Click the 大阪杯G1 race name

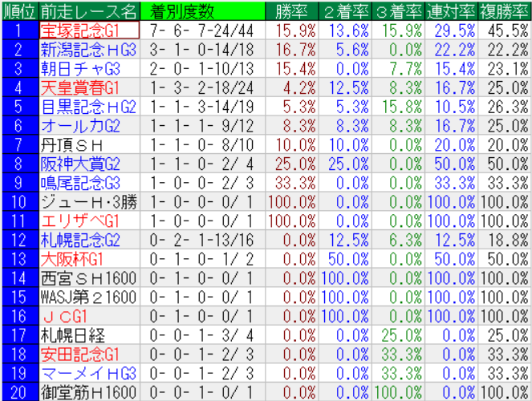tap(74, 258)
